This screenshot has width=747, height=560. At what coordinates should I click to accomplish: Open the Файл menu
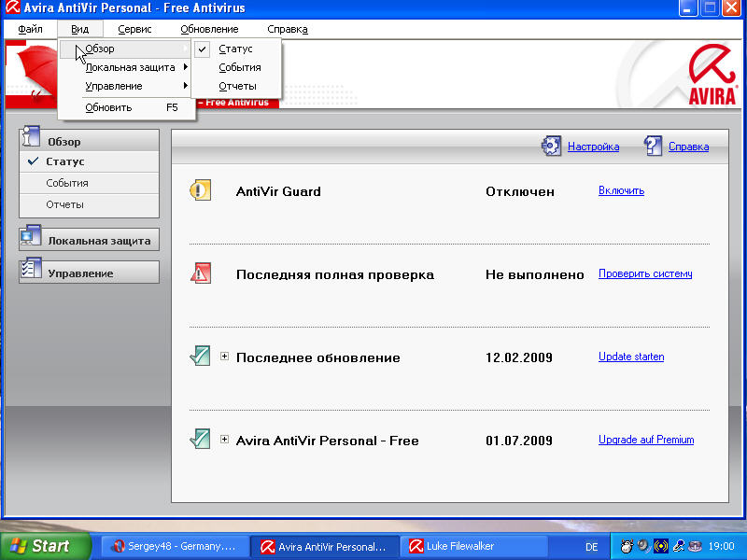30,29
